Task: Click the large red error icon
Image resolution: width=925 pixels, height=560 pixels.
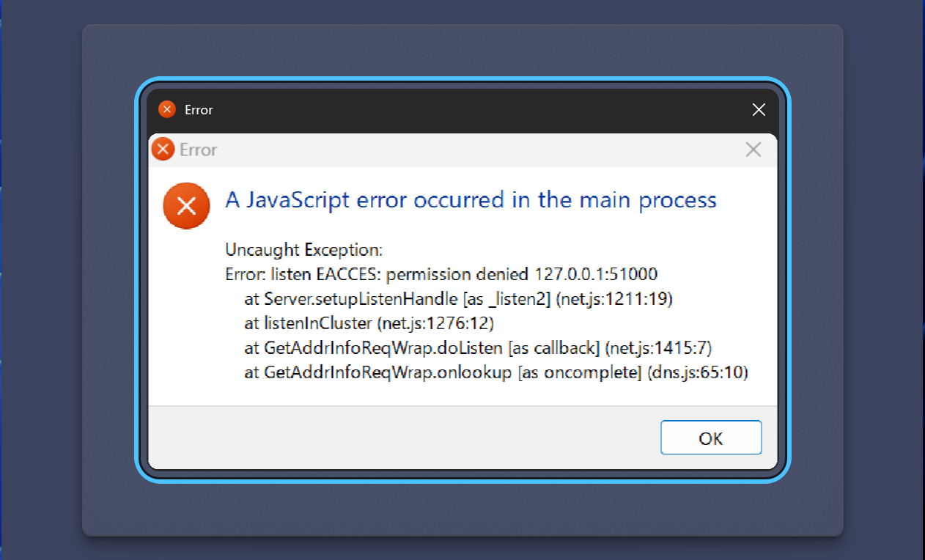Action: pos(186,206)
